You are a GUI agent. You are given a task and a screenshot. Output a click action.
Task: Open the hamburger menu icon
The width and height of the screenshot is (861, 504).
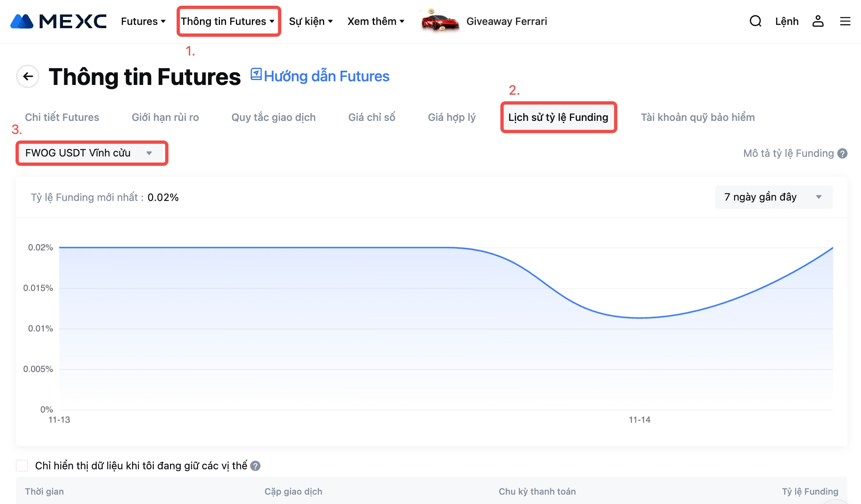[x=845, y=21]
